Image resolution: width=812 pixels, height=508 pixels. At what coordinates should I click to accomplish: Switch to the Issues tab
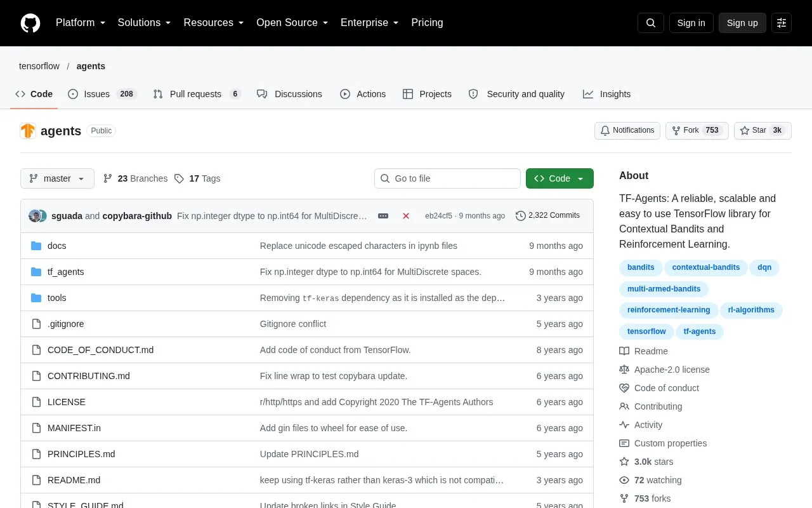(102, 94)
